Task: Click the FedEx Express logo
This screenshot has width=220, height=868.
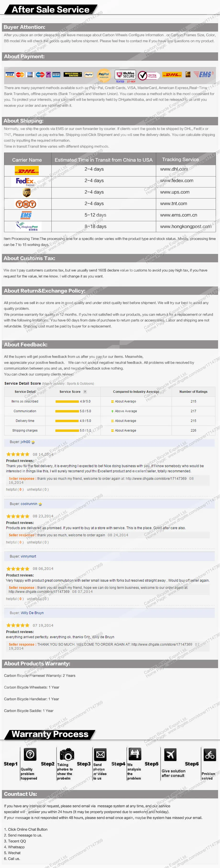Action: 26,182
